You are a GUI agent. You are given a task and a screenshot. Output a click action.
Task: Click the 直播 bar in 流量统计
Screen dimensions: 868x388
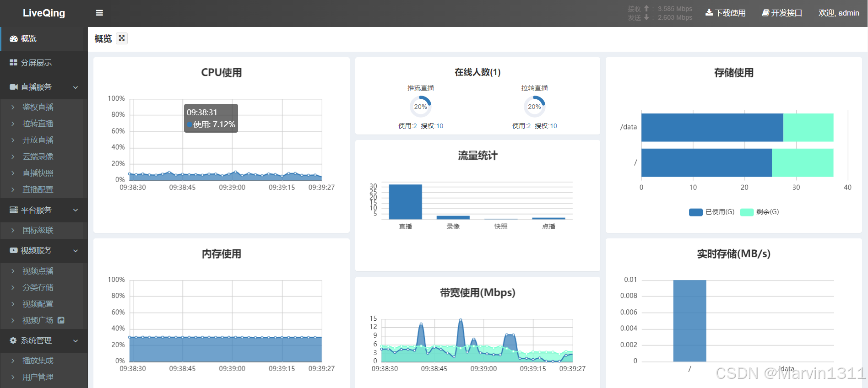coord(405,202)
